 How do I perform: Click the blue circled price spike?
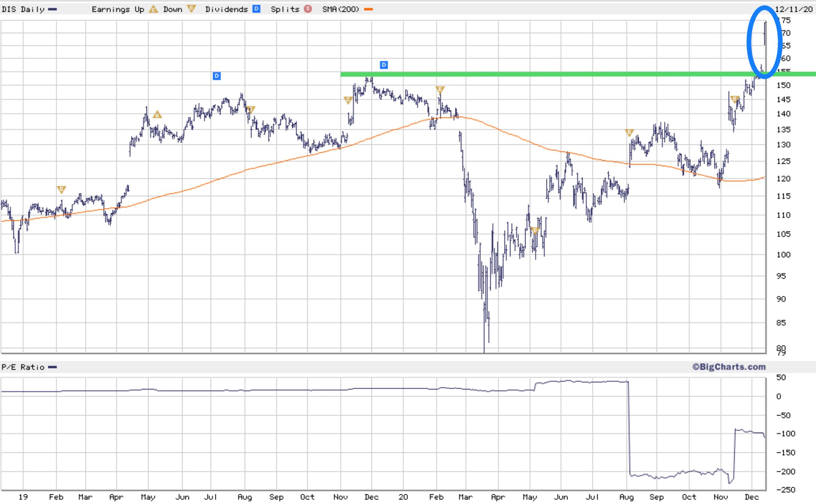[x=765, y=34]
